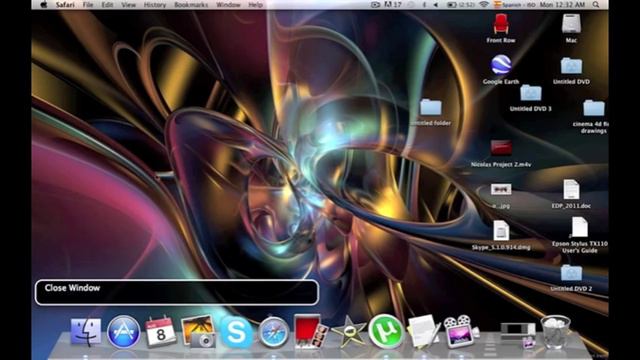The image size is (640, 360).
Task: Click the Close Window caption box
Action: pyautogui.click(x=177, y=292)
